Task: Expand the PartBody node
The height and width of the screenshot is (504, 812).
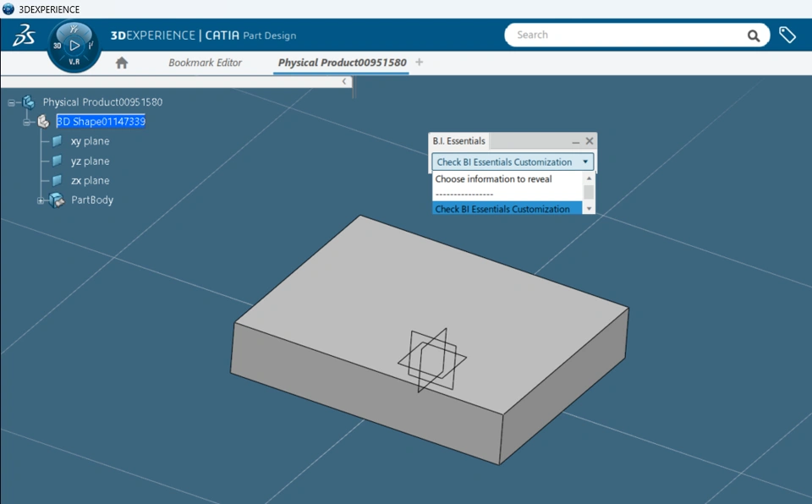Action: [x=41, y=200]
